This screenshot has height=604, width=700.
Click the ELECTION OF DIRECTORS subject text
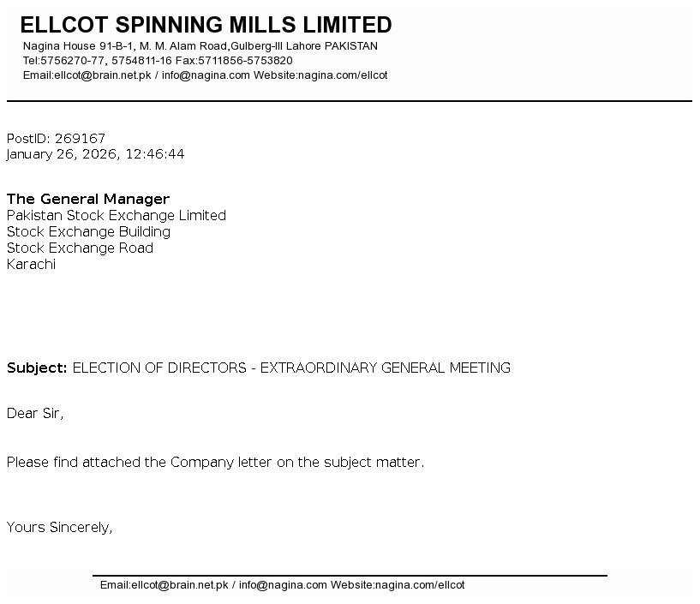[x=291, y=368]
